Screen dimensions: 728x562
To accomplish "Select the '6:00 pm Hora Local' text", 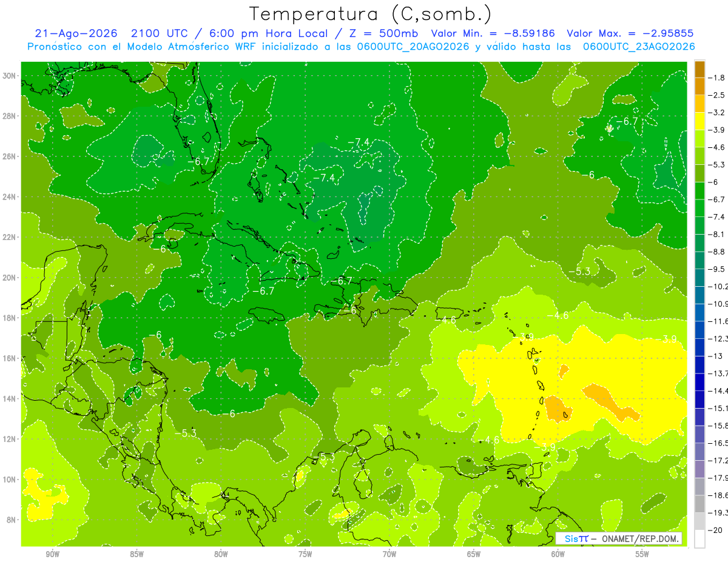I will (x=270, y=33).
